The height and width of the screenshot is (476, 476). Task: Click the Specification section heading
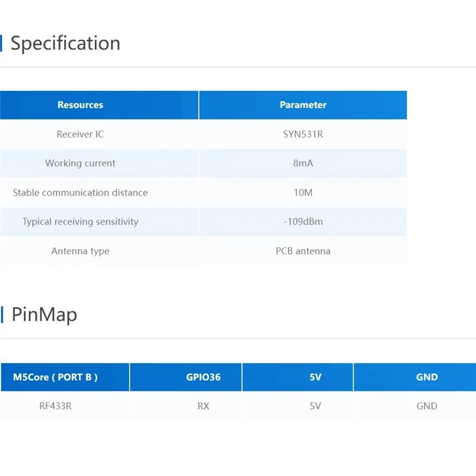tap(65, 43)
